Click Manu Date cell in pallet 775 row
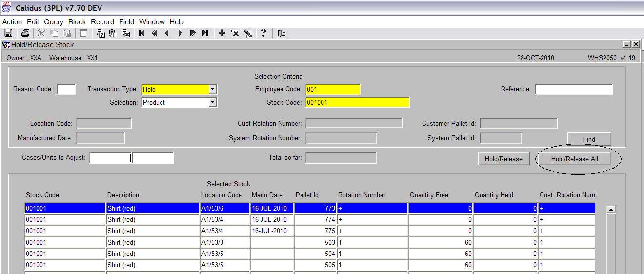 272,231
